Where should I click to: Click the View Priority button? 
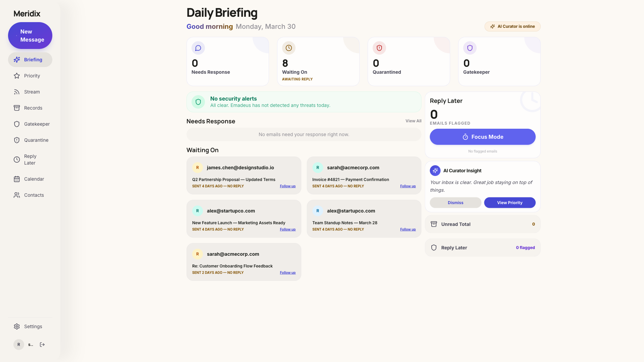pyautogui.click(x=510, y=203)
